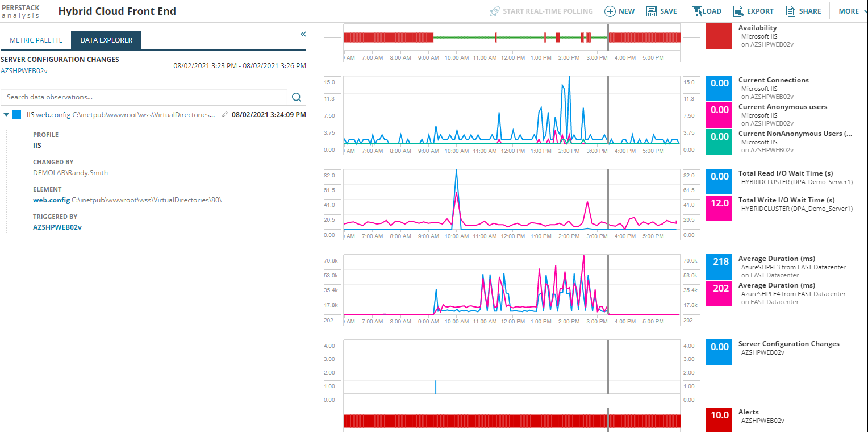The width and height of the screenshot is (868, 432).
Task: Click the Server Configuration Changes legend label
Action: tap(788, 344)
